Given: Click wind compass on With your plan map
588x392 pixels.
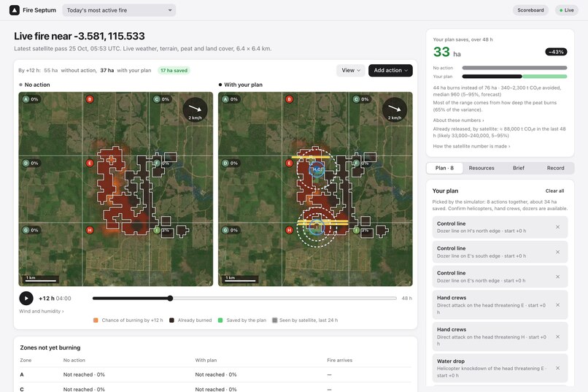Looking at the screenshot, I should tap(395, 110).
